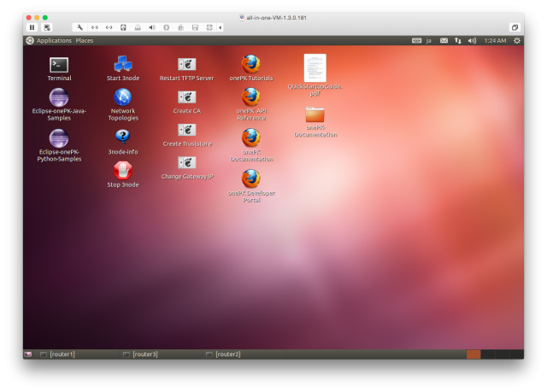Click the sound card speaker icon in VM toolbar
Image resolution: width=547 pixels, height=392 pixels.
[x=152, y=27]
